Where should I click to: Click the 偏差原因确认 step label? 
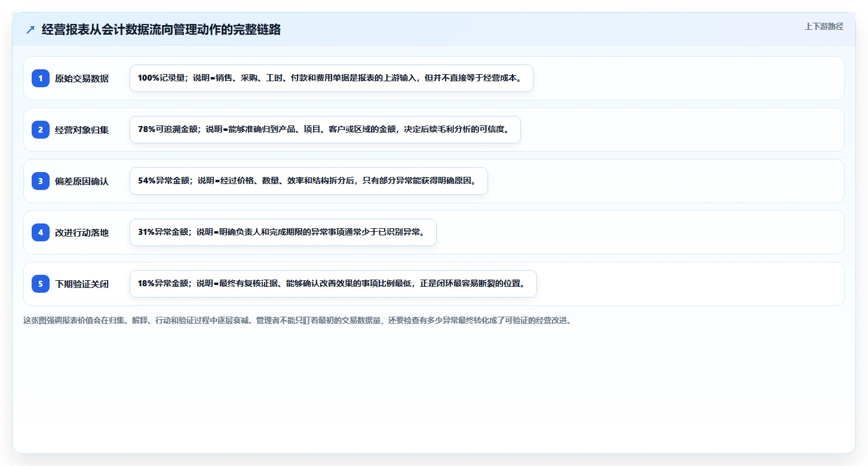(82, 181)
